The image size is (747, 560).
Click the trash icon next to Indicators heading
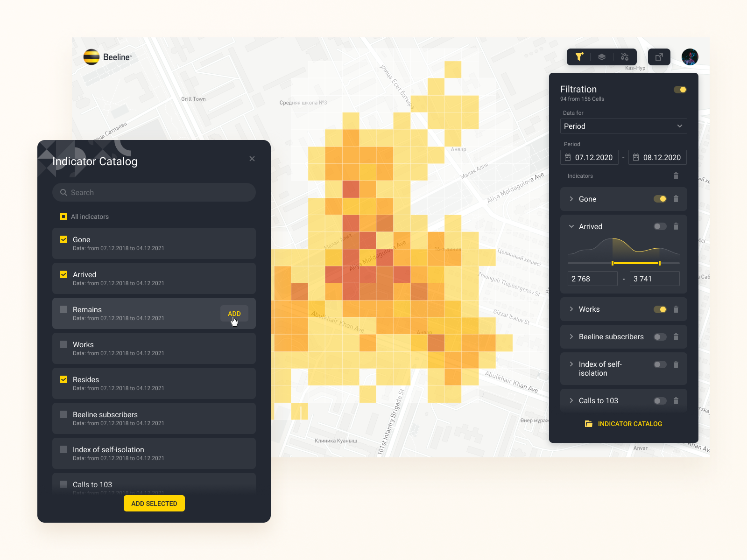click(x=676, y=176)
